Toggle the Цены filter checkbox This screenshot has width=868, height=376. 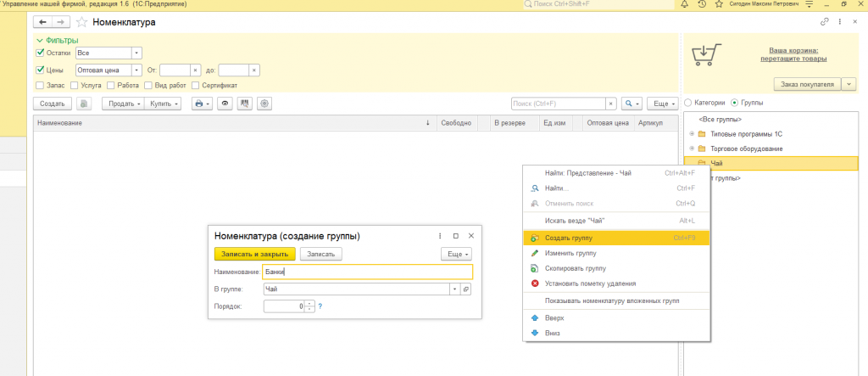(x=40, y=70)
